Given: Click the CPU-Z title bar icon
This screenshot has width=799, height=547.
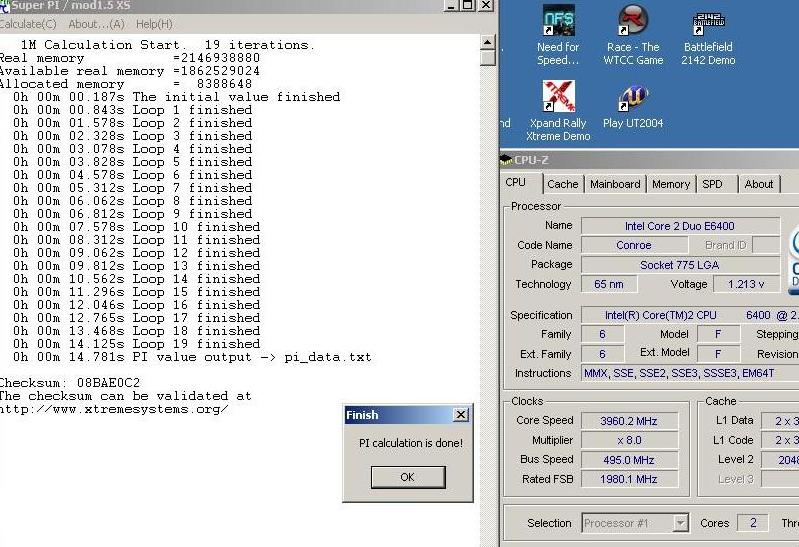Looking at the screenshot, I should click(505, 160).
